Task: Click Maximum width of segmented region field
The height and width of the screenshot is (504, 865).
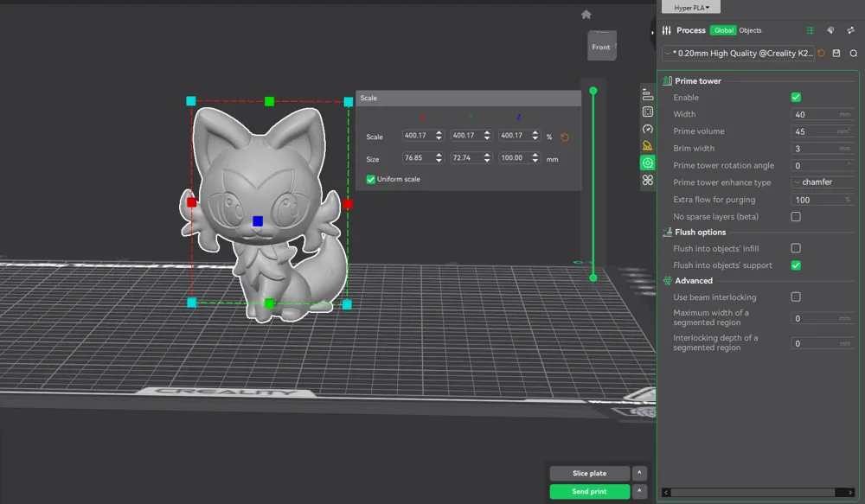Action: [x=823, y=318]
